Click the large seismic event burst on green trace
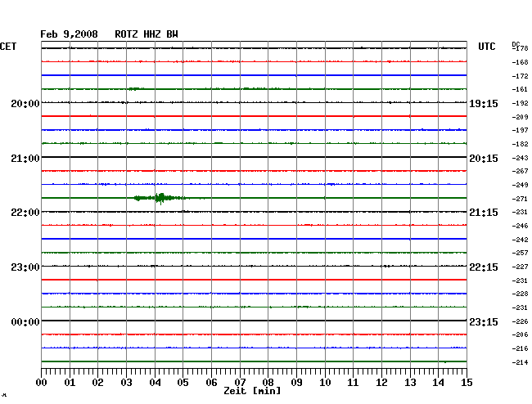 160,198
